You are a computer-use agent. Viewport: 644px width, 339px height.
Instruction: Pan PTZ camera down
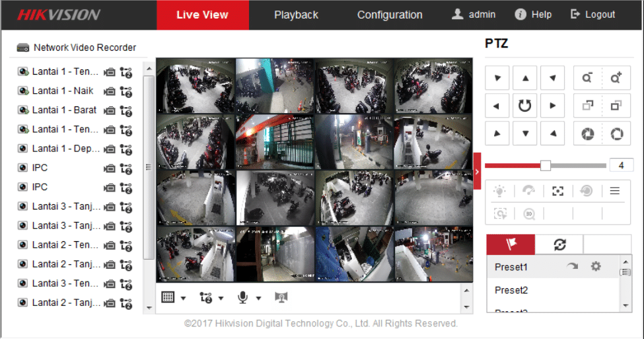(525, 133)
